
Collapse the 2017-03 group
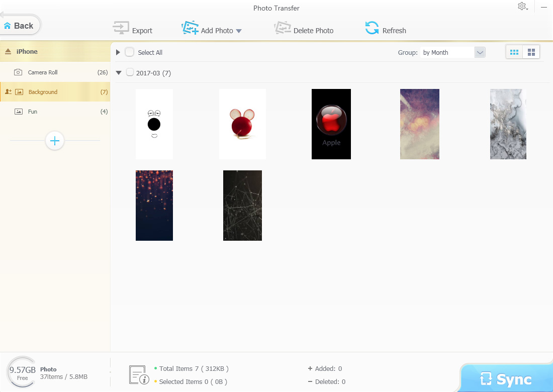[119, 73]
